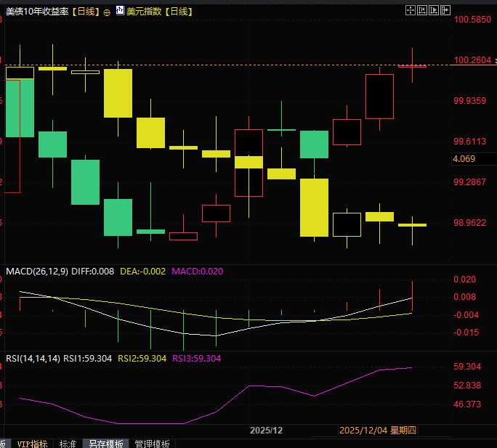Click the 0.020 MACD axis value

(x=465, y=280)
